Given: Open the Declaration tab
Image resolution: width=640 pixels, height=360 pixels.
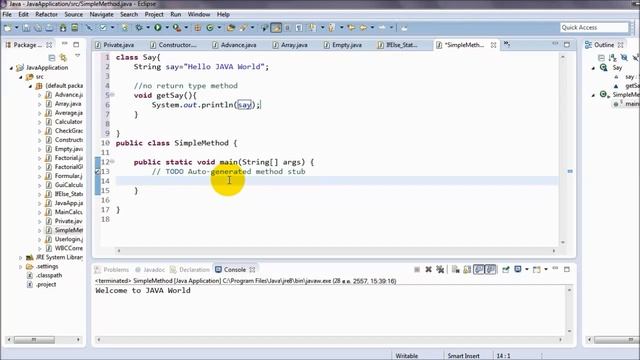Looking at the screenshot, I should pyautogui.click(x=190, y=270).
